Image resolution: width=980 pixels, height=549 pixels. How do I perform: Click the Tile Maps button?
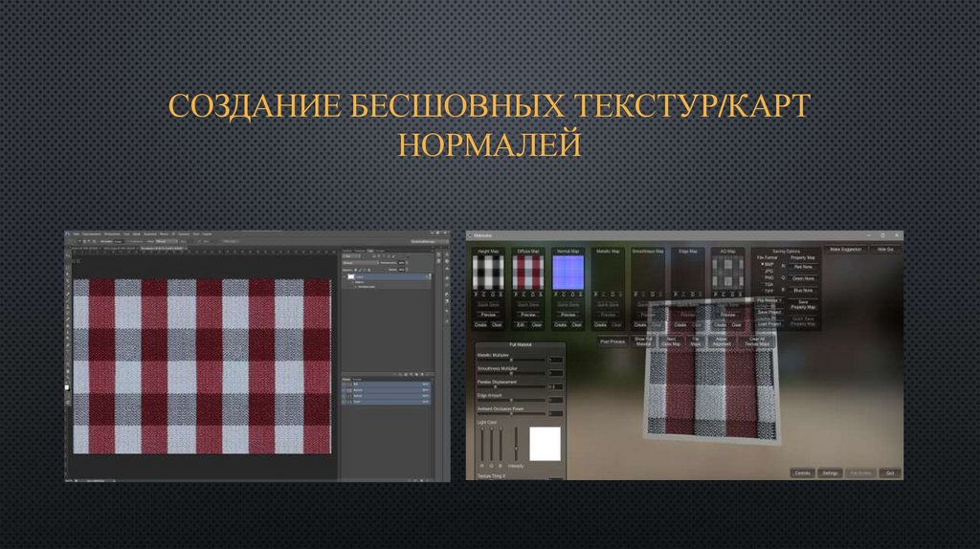pos(695,341)
